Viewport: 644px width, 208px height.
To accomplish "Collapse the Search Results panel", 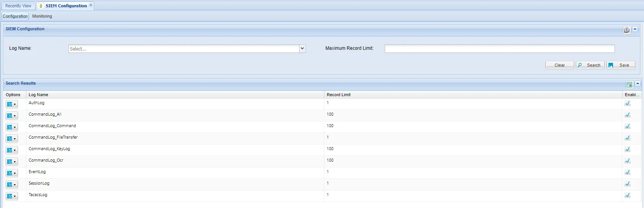I will pos(637,84).
